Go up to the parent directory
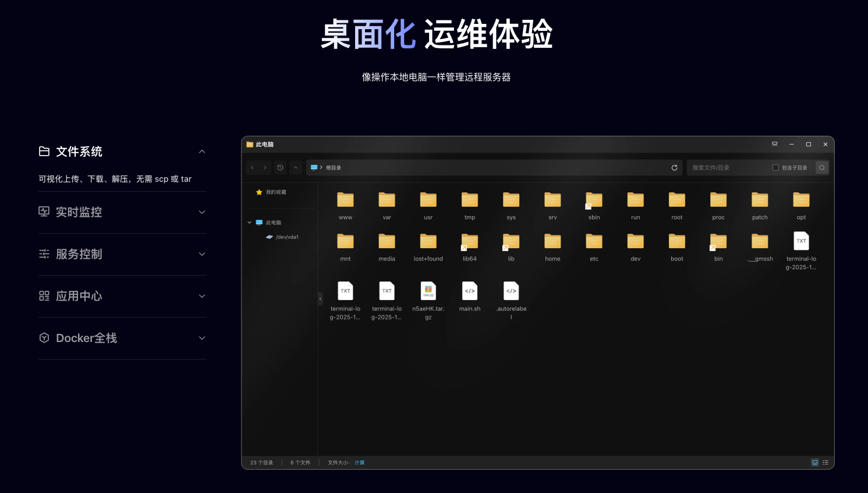 pyautogui.click(x=296, y=168)
